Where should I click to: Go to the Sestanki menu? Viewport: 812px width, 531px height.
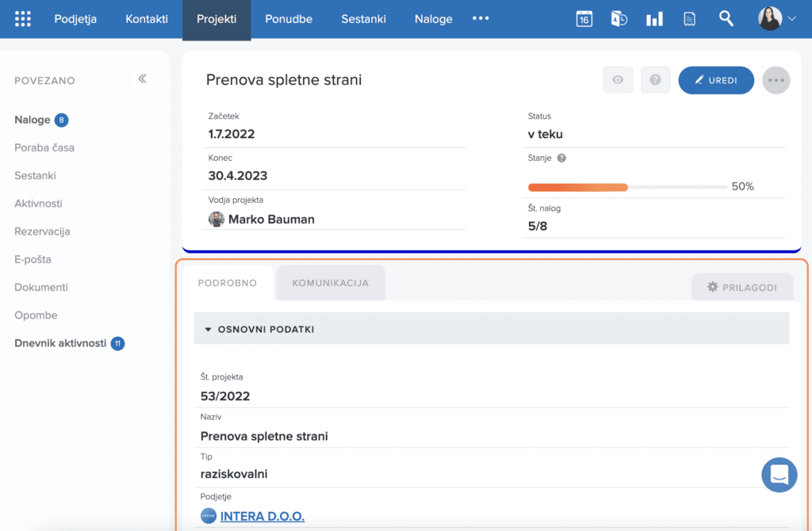tap(363, 19)
